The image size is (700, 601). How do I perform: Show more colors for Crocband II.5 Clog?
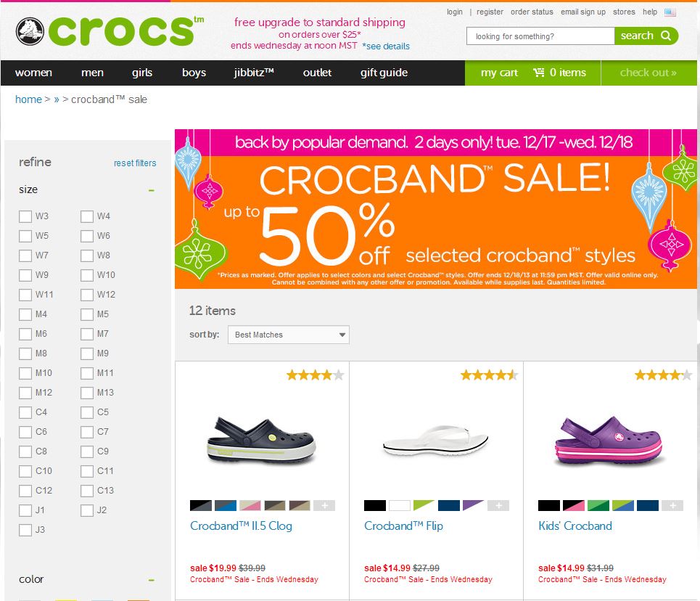pos(324,506)
